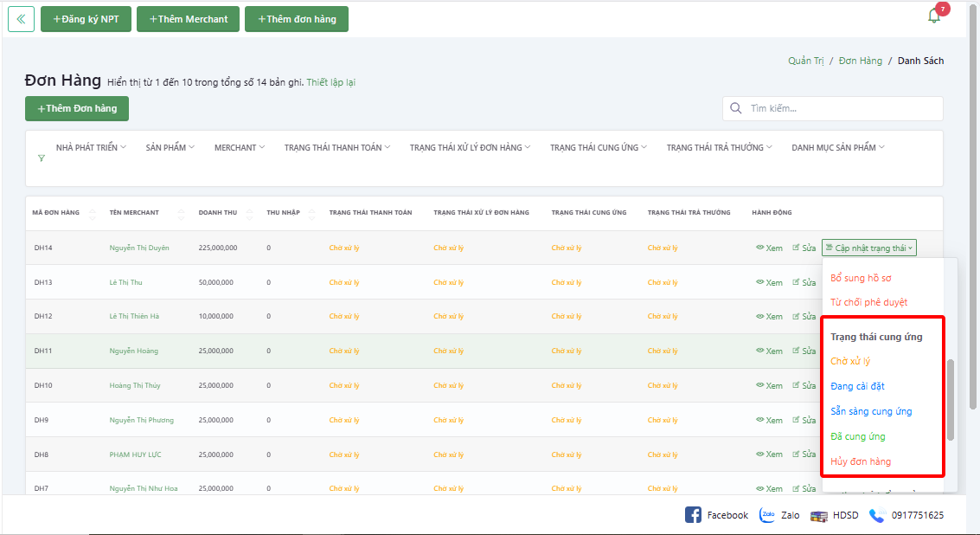Select Đang cài đặt supply status
The height and width of the screenshot is (535, 980).
coord(857,386)
